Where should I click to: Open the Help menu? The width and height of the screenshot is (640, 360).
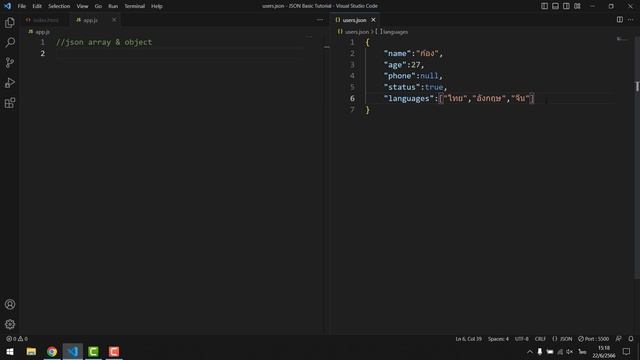coord(157,6)
